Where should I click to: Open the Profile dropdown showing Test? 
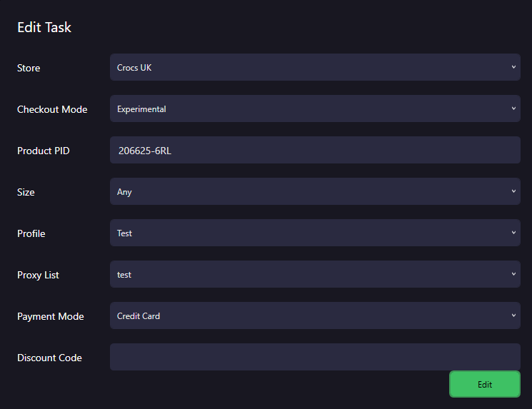[x=315, y=233]
